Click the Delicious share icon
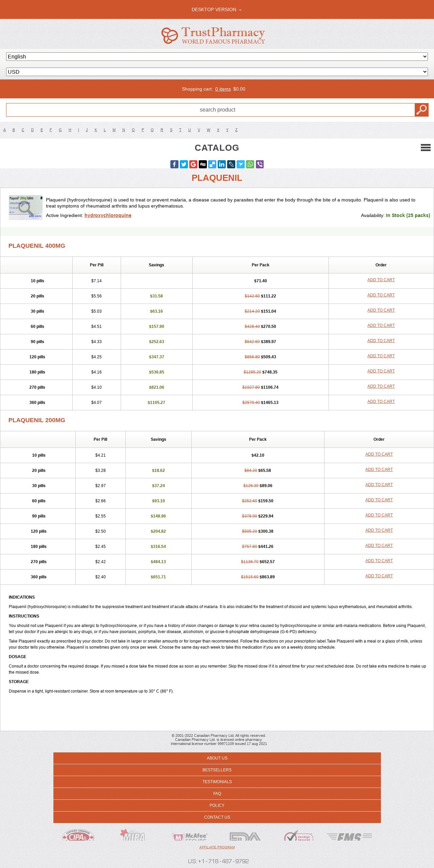 212,164
